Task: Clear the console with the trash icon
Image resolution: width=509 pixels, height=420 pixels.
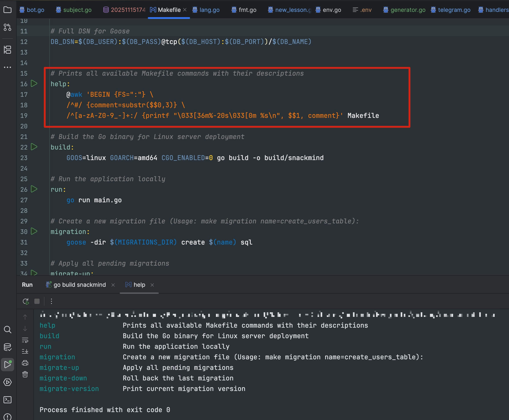Action: (25, 374)
